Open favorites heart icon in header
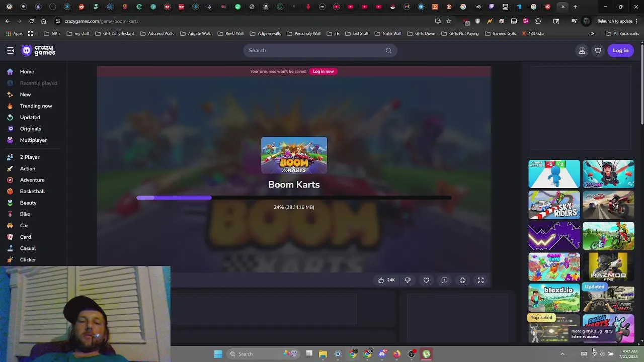The image size is (644, 362). [x=598, y=50]
